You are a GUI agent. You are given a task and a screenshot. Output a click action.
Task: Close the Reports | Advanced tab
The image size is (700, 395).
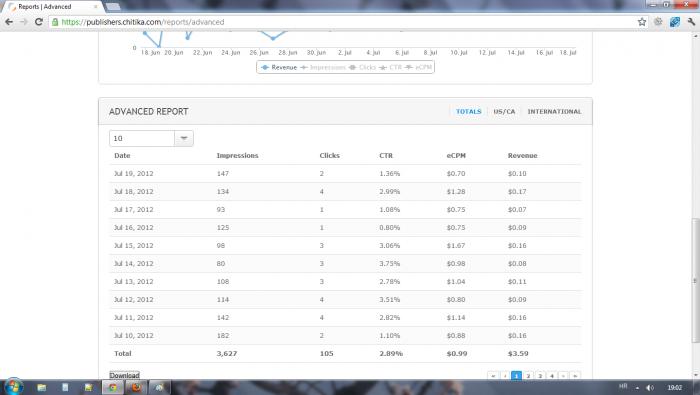pyautogui.click(x=95, y=7)
